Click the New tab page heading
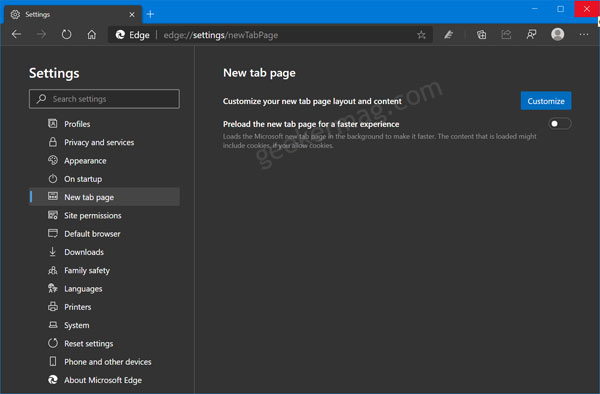 coord(259,73)
